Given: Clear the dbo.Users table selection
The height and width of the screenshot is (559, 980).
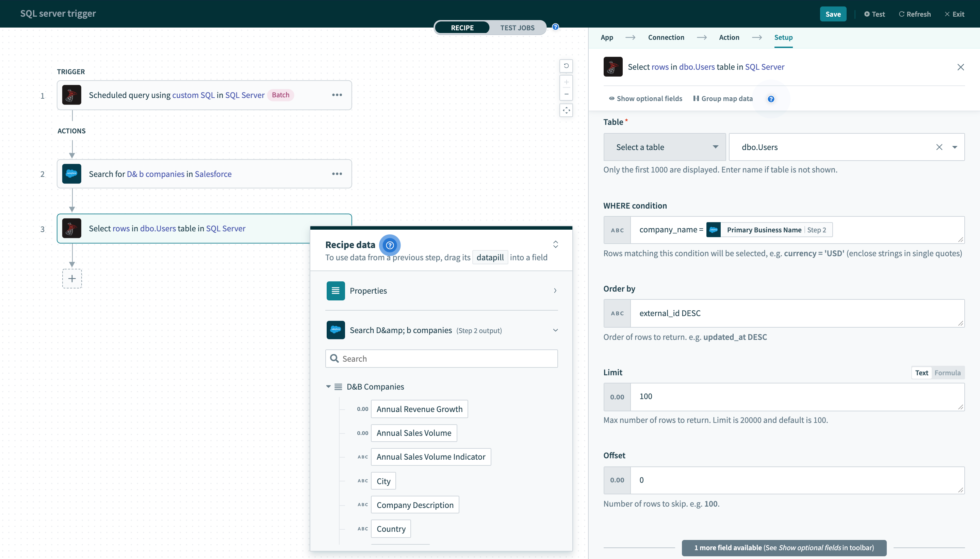Looking at the screenshot, I should coord(939,147).
